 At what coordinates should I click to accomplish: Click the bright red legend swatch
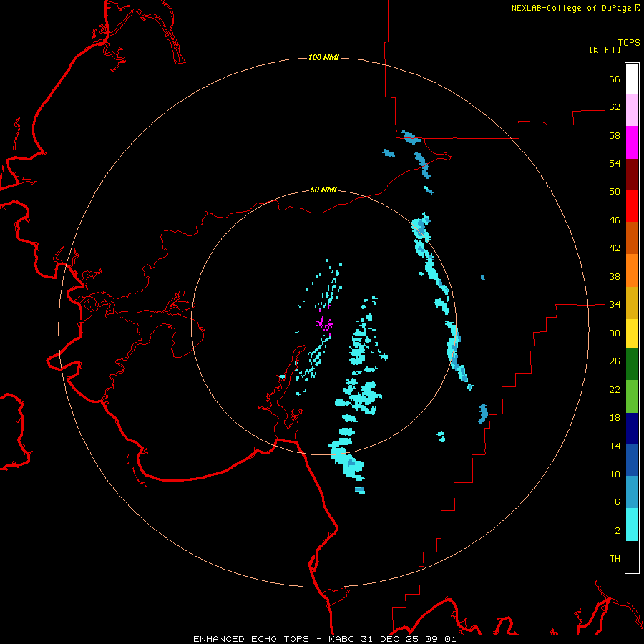632,206
